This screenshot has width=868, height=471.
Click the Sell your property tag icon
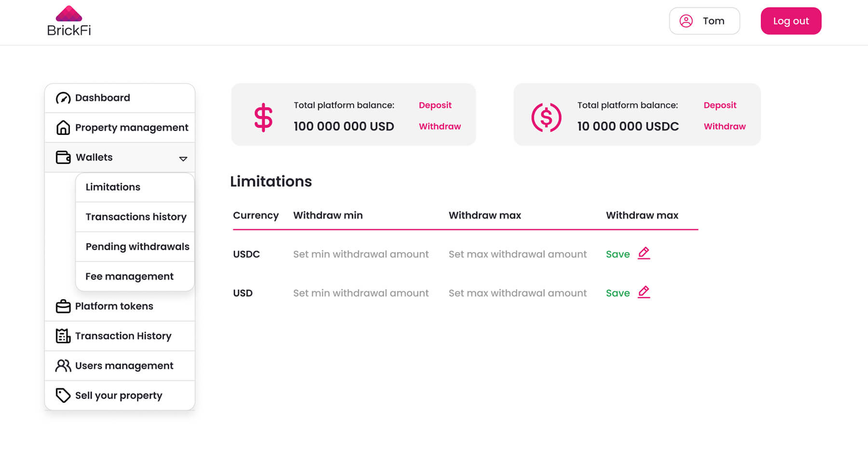(63, 395)
